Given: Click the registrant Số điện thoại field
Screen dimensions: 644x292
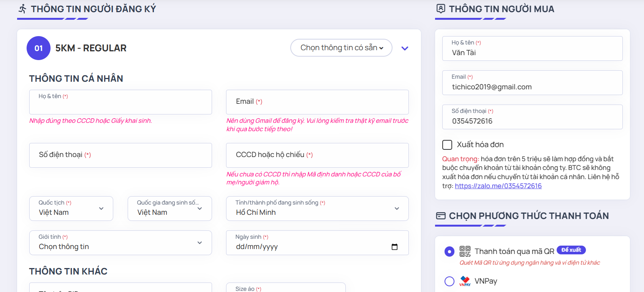Looking at the screenshot, I should pyautogui.click(x=120, y=155).
